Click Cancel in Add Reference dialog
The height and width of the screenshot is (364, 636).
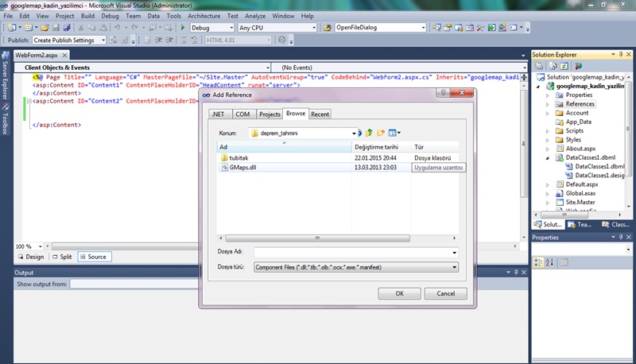(x=446, y=293)
